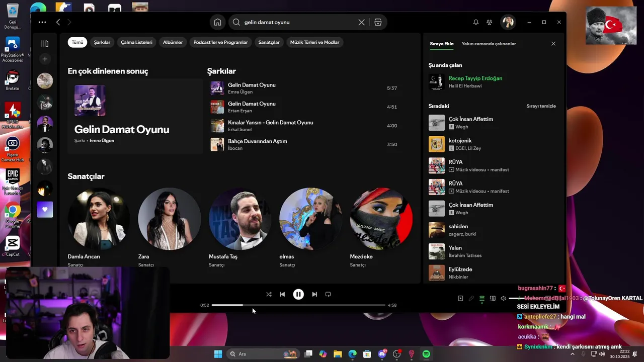Seek within the song progress bar

298,305
